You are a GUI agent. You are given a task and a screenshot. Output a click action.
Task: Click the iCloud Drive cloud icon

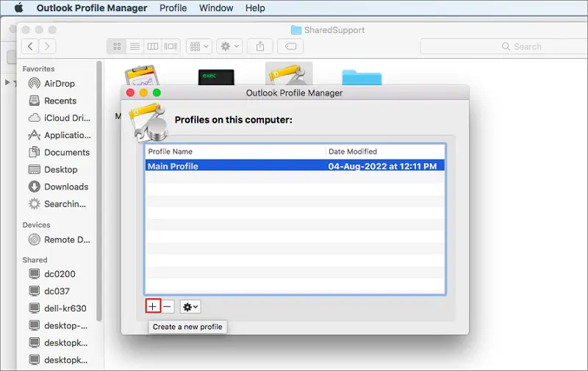(34, 118)
